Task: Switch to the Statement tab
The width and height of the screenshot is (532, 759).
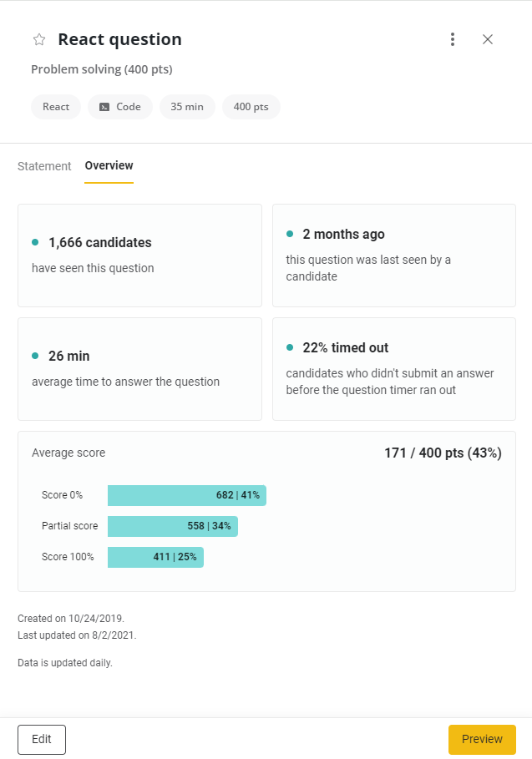Action: tap(44, 166)
